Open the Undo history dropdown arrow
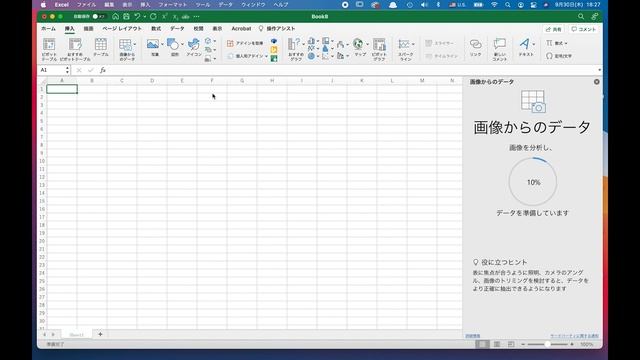This screenshot has height=360, width=640. (x=144, y=17)
